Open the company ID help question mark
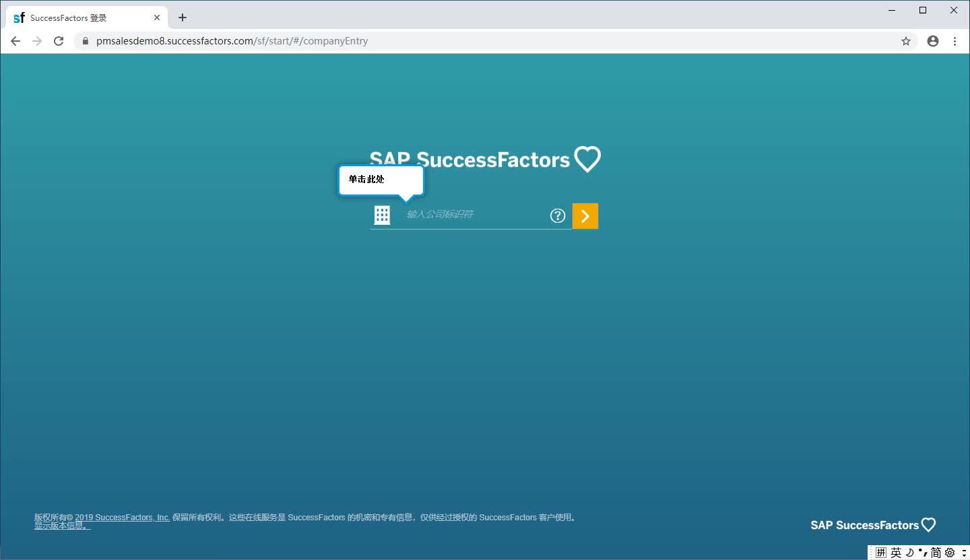Screen dimensions: 970x560 (x=558, y=215)
